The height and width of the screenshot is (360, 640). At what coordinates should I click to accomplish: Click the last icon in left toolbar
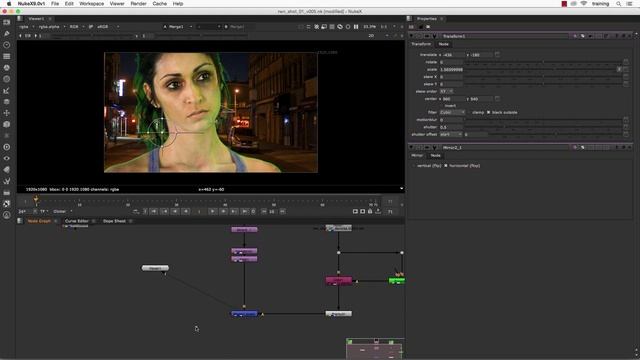(7, 215)
